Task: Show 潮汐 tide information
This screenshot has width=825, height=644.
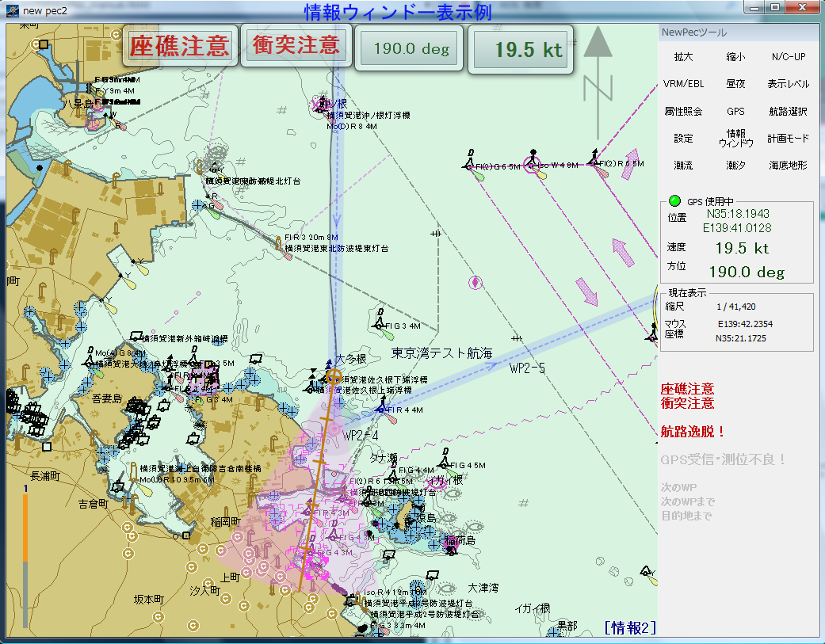Action: coord(735,165)
